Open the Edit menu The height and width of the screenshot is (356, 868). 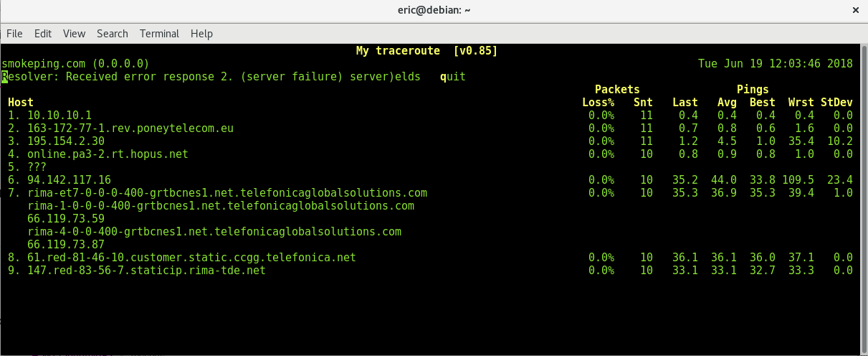43,34
